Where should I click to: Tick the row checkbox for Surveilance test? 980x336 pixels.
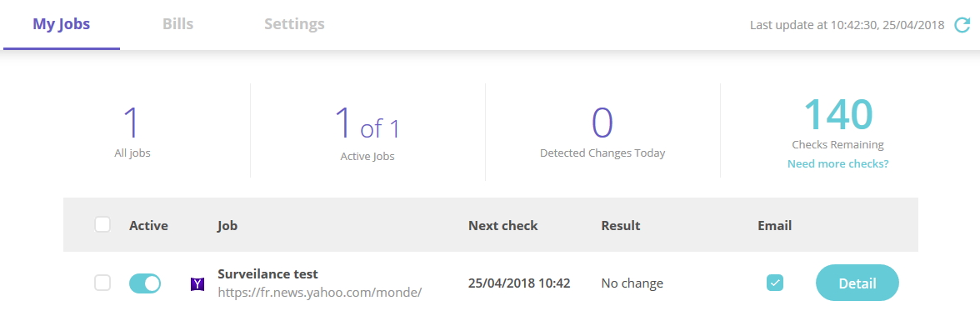coord(102,283)
